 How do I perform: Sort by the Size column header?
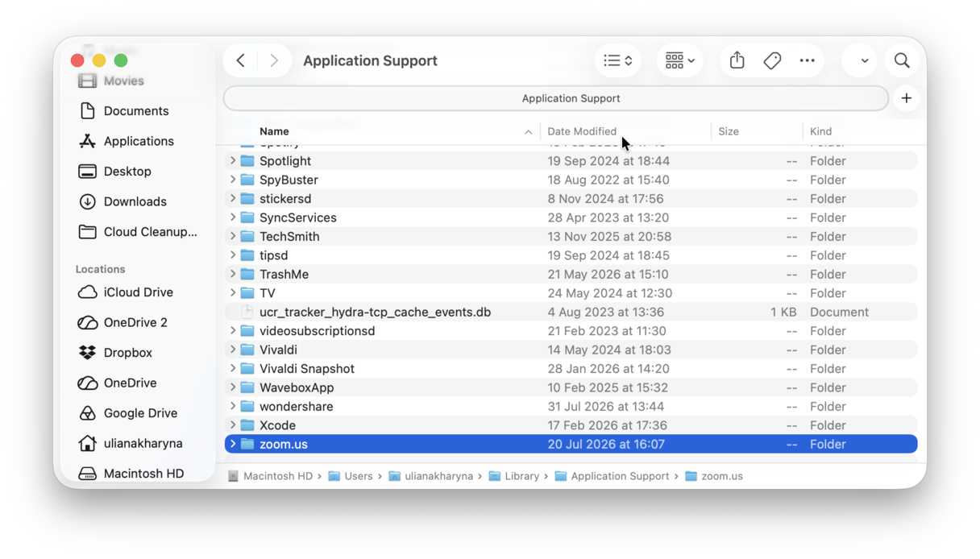729,131
